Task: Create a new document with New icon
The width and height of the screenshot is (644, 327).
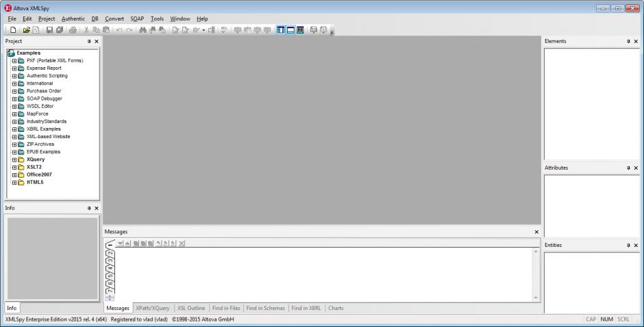Action: coord(13,30)
